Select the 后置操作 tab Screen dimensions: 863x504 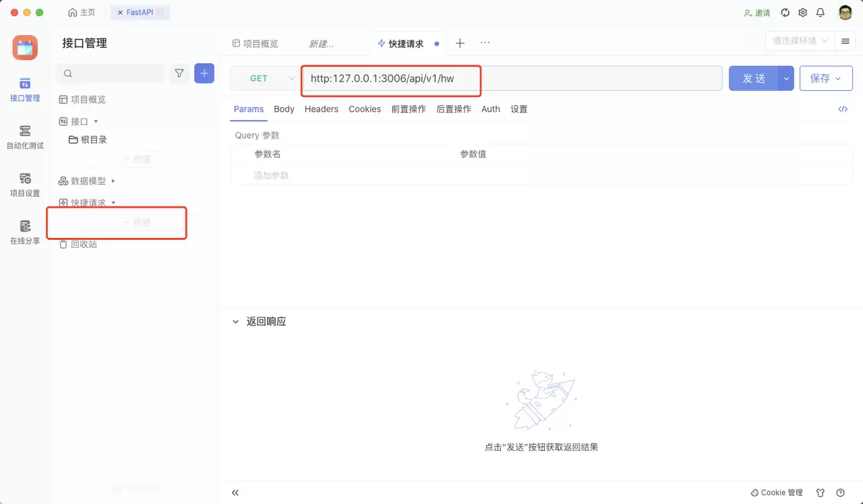coord(454,109)
